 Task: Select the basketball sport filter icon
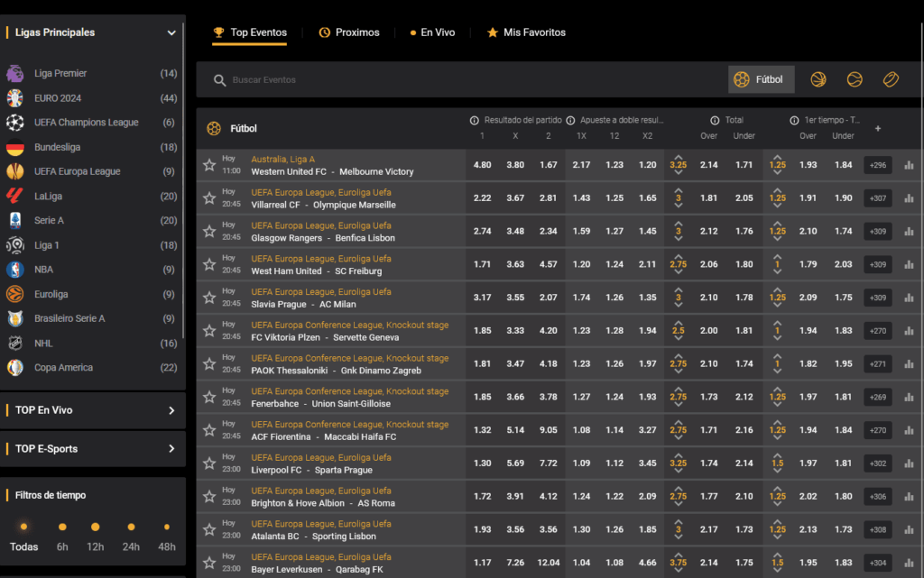point(818,78)
